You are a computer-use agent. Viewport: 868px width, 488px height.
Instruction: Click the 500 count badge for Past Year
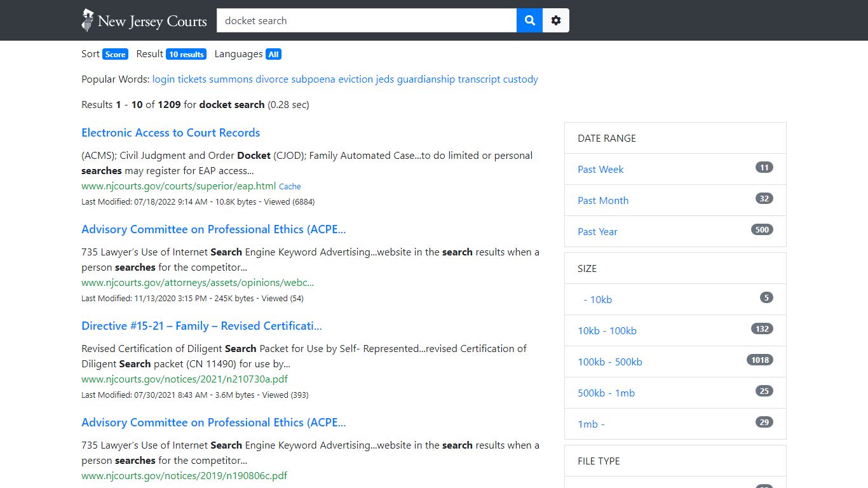(762, 230)
